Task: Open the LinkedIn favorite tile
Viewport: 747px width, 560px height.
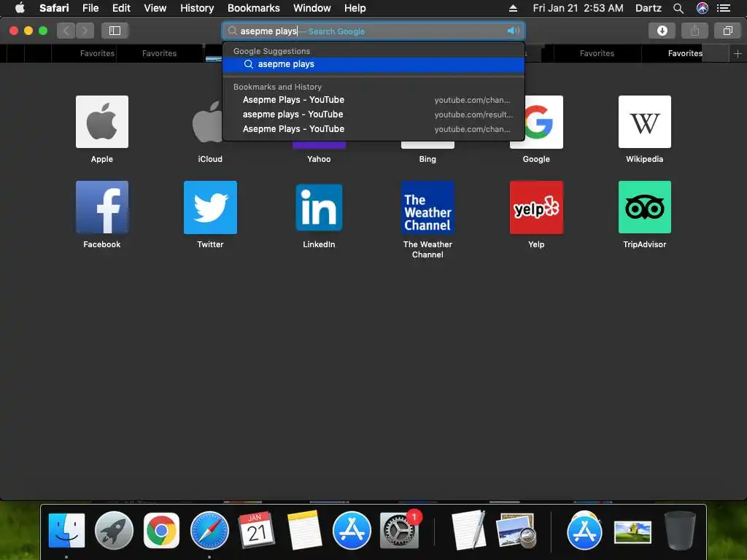Action: (319, 207)
